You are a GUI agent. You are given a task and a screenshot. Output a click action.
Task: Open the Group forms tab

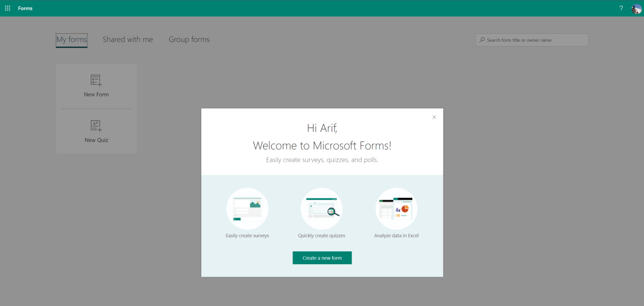coord(189,40)
